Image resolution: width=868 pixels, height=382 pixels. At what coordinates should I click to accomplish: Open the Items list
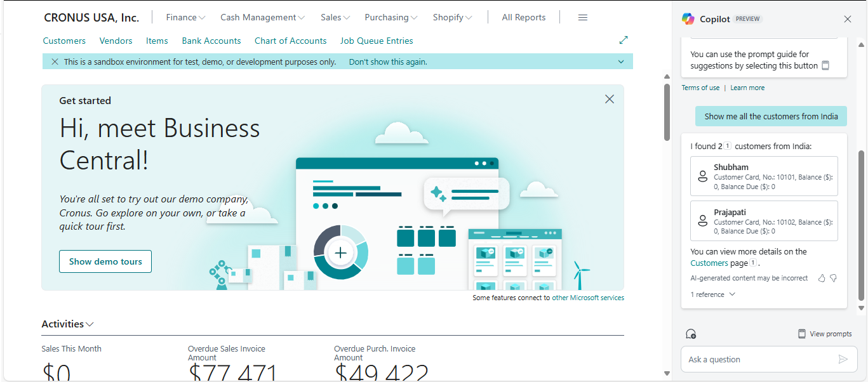[157, 41]
